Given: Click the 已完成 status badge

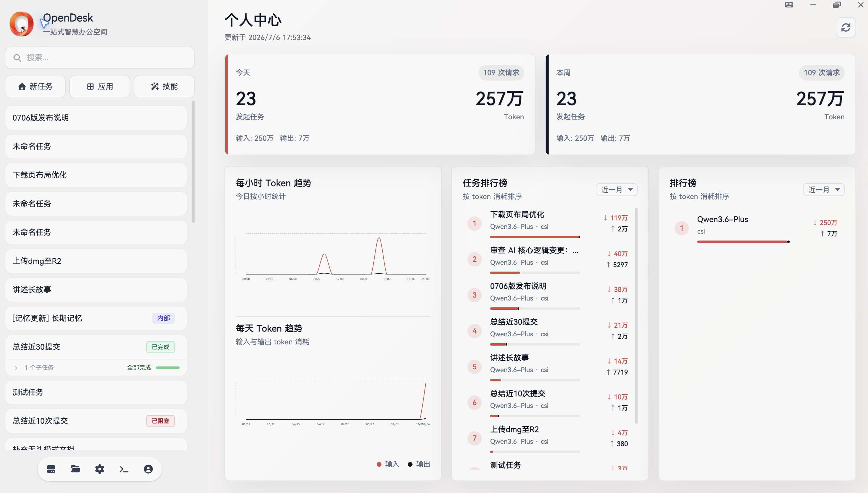Looking at the screenshot, I should coord(161,347).
